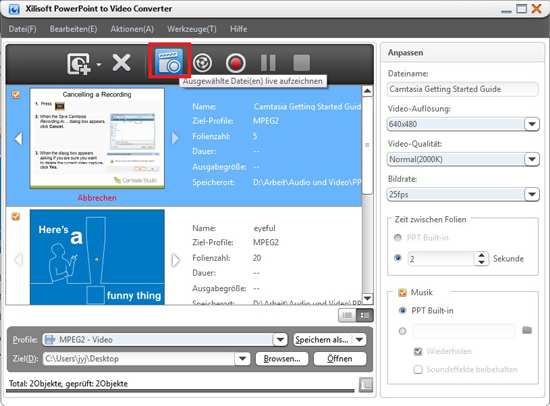Toggle the Musik checkbox

[402, 292]
